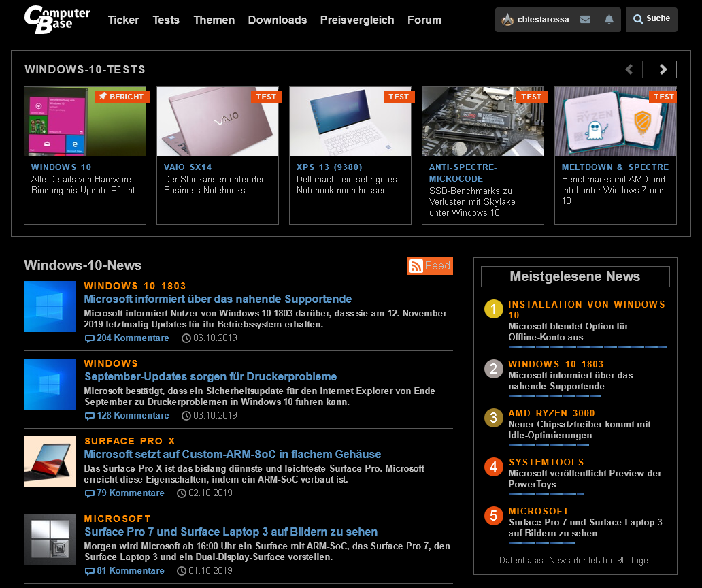Open the Preisvergleich menu
The width and height of the screenshot is (702, 588).
coord(357,20)
